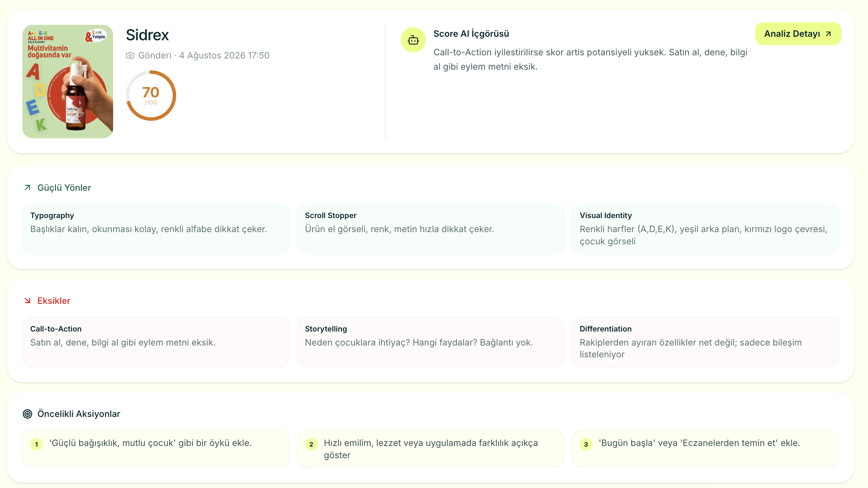The height and width of the screenshot is (488, 868).
Task: Click the Öncelikli Aksiyonlar section heading
Action: tap(79, 414)
